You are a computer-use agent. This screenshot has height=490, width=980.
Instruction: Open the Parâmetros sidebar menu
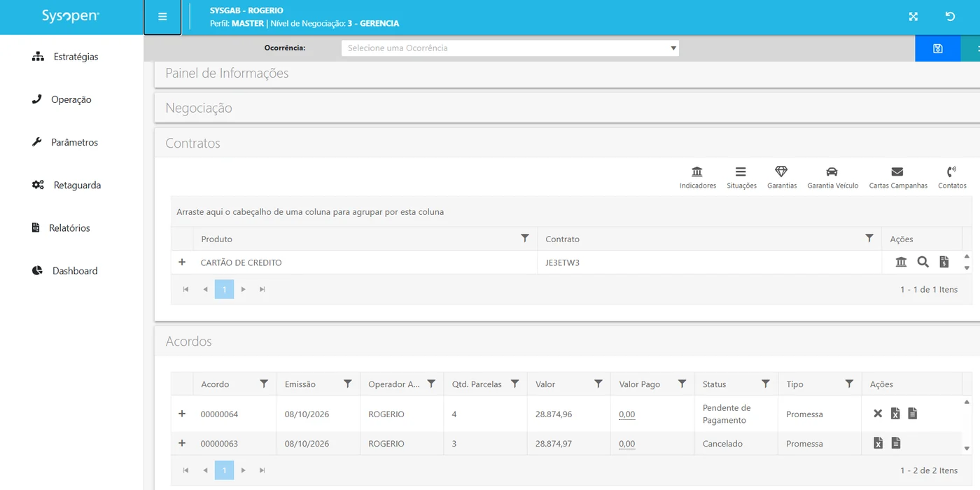(x=65, y=142)
